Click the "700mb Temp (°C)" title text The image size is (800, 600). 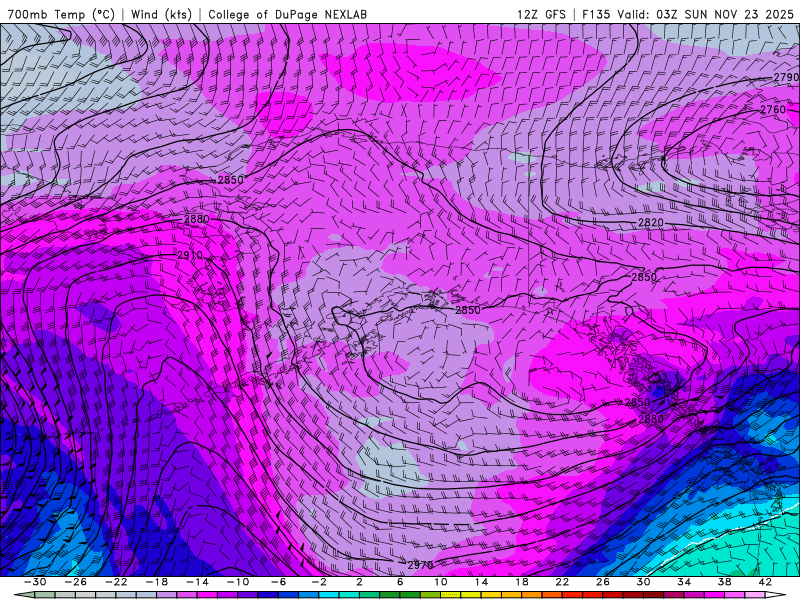point(61,14)
